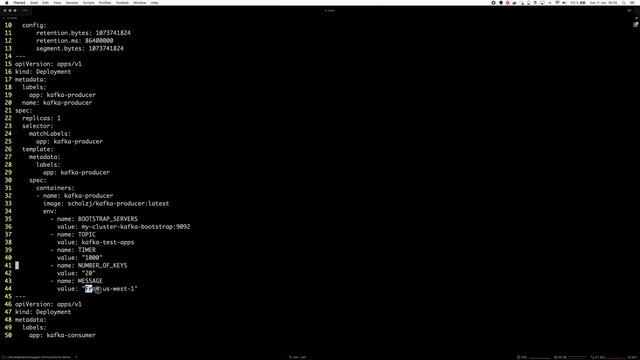This screenshot has height=360, width=640.
Task: Click value "20" on line 42
Action: click(89, 273)
